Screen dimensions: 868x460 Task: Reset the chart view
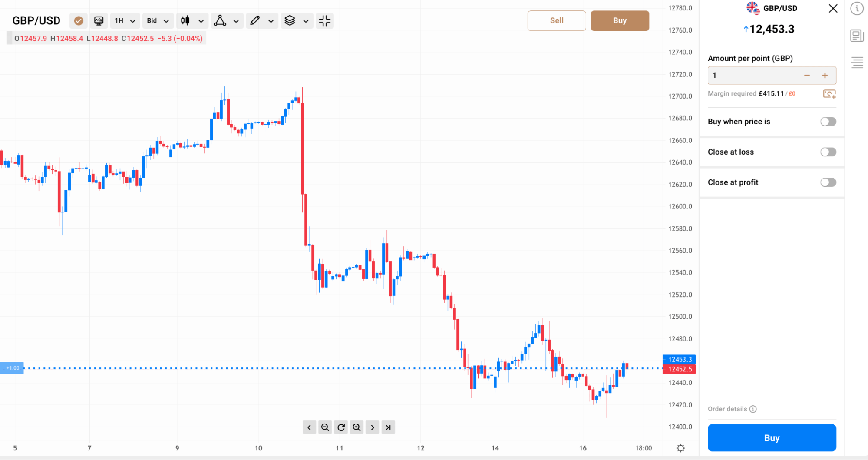coord(341,427)
